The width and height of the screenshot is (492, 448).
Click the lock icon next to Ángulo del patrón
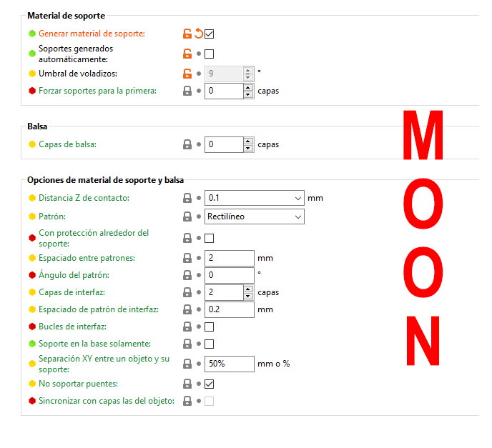[x=187, y=275]
